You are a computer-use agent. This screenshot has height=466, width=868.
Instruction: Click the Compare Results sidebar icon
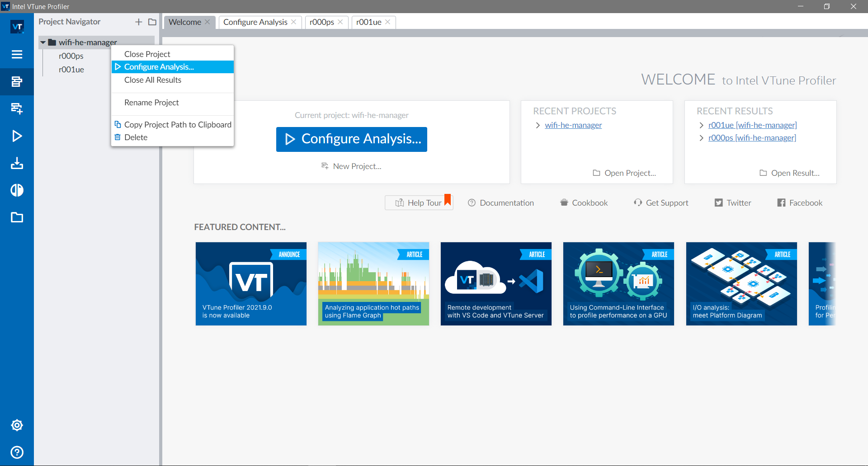17,190
